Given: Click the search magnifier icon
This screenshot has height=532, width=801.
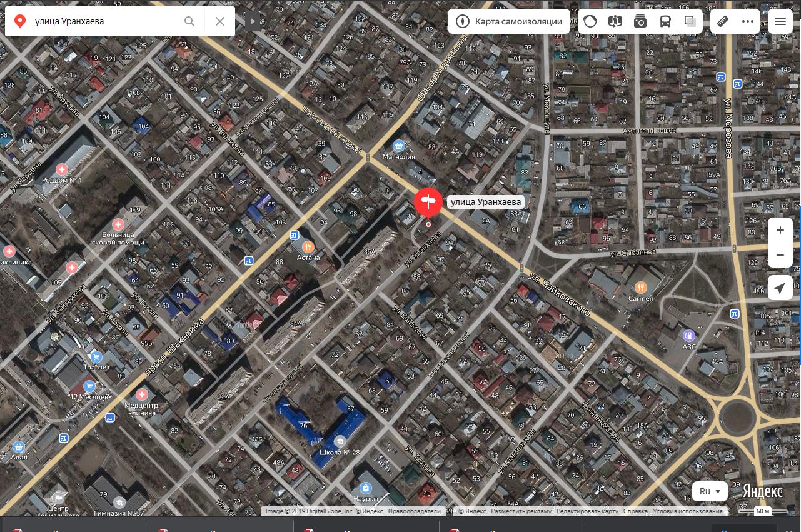Looking at the screenshot, I should [x=189, y=21].
